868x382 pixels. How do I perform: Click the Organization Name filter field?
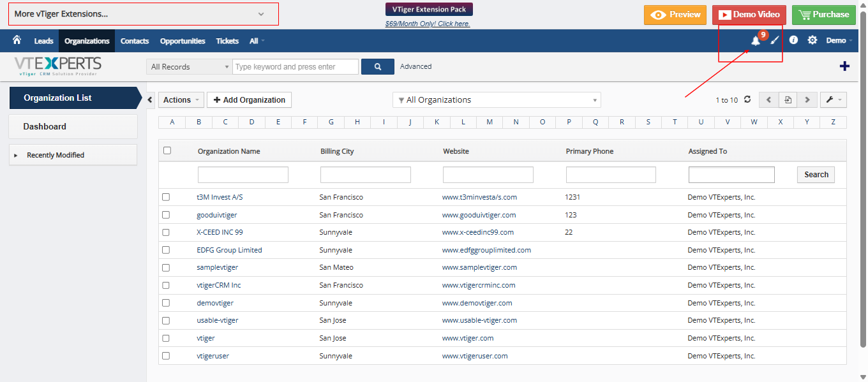click(243, 175)
